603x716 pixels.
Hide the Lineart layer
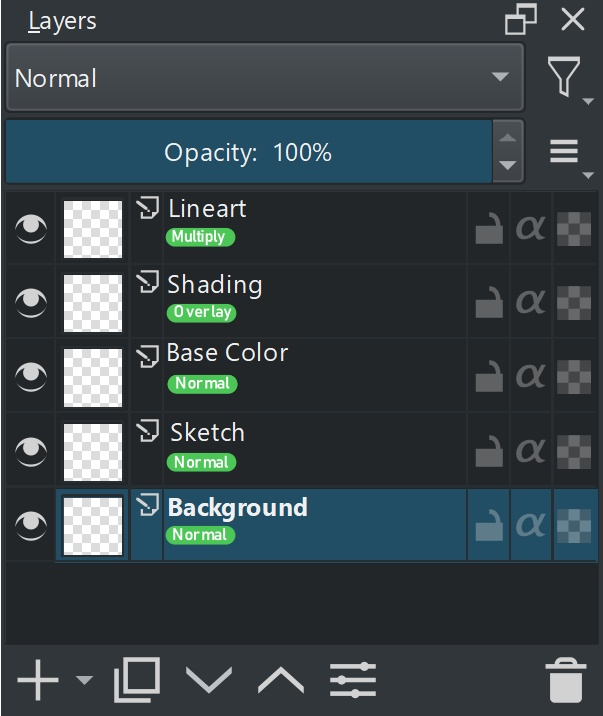click(31, 229)
